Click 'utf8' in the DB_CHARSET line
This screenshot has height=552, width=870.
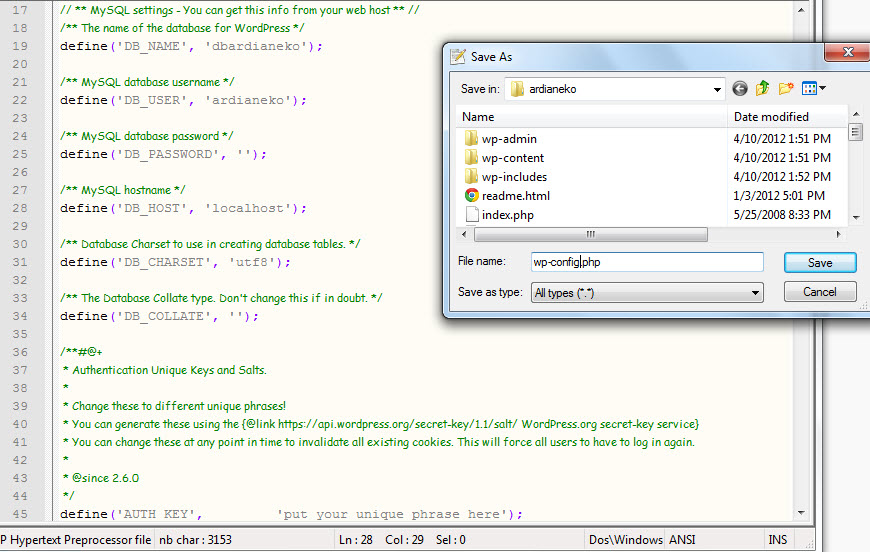click(x=251, y=262)
